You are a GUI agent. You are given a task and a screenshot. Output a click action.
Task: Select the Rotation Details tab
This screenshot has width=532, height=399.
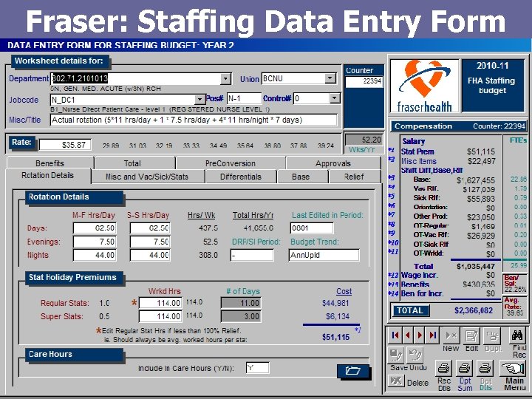pyautogui.click(x=48, y=175)
